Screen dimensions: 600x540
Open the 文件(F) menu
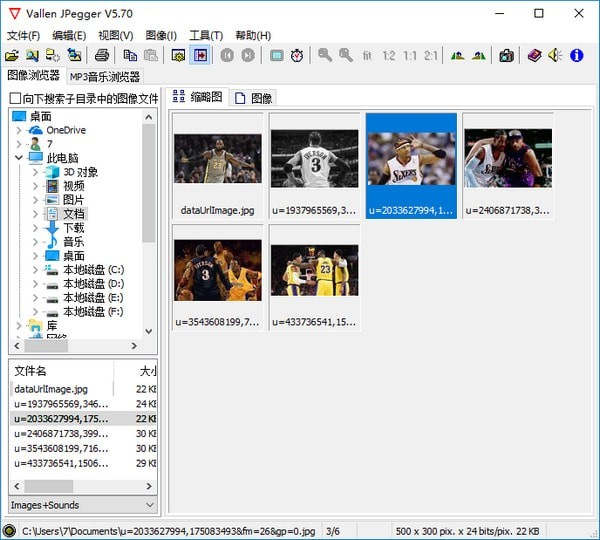click(x=23, y=36)
